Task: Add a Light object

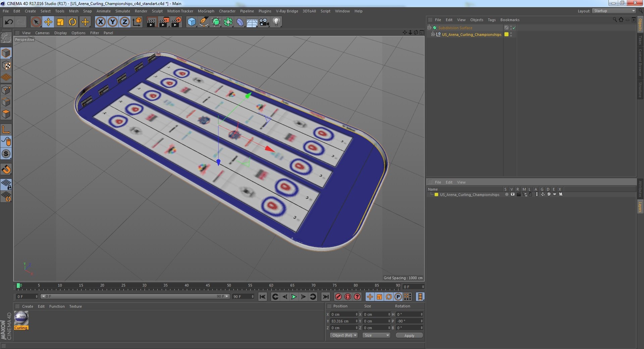Action: pyautogui.click(x=276, y=22)
